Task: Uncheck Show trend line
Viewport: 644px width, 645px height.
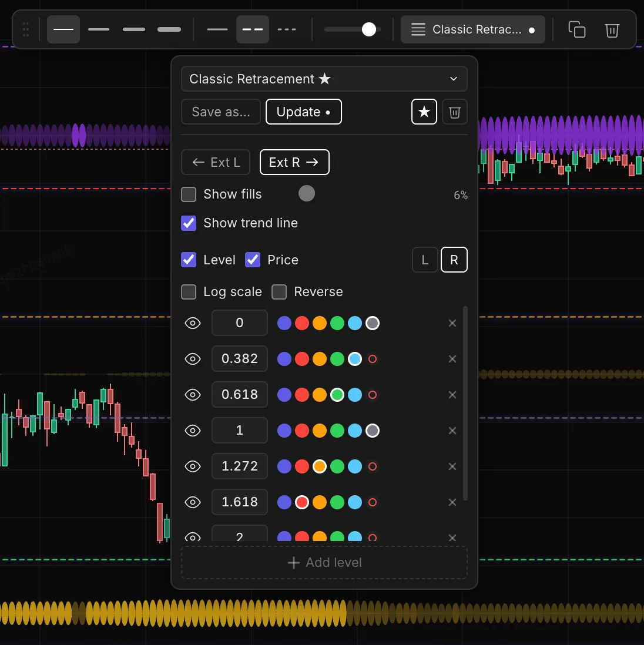Action: 189,223
